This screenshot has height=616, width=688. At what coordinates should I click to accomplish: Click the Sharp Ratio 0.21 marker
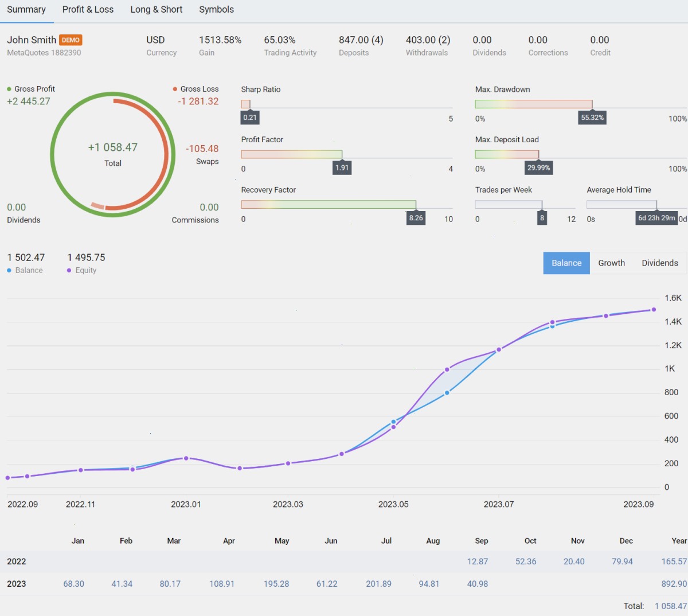[x=250, y=118]
